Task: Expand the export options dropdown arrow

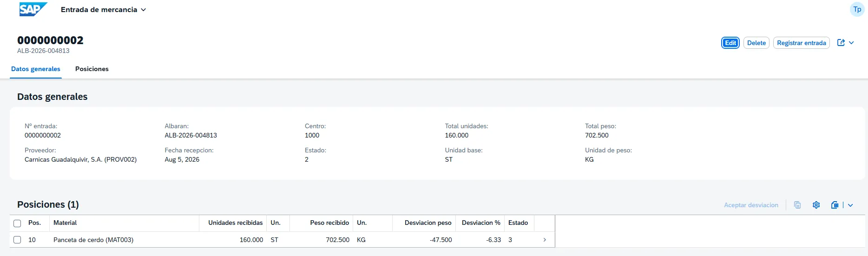Action: (850, 205)
